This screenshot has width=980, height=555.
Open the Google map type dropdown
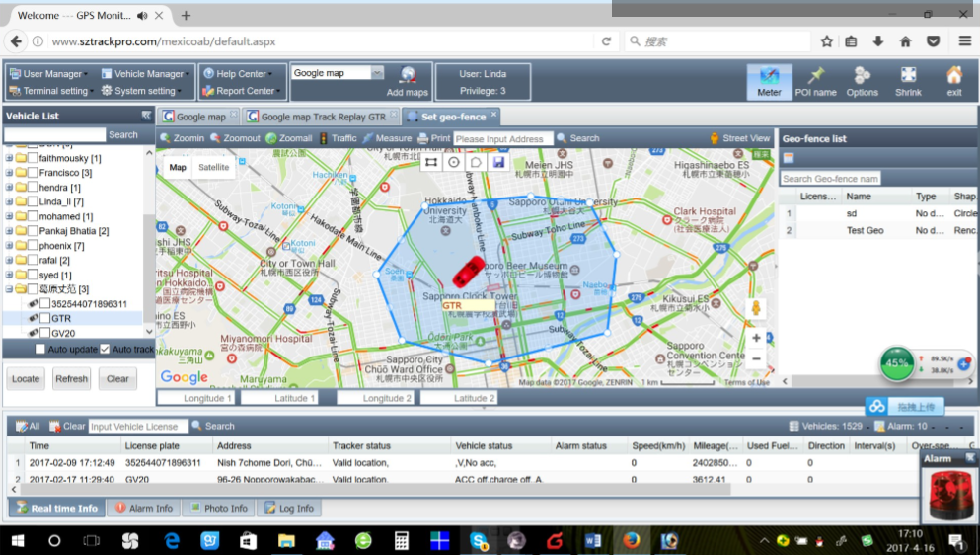pyautogui.click(x=377, y=73)
